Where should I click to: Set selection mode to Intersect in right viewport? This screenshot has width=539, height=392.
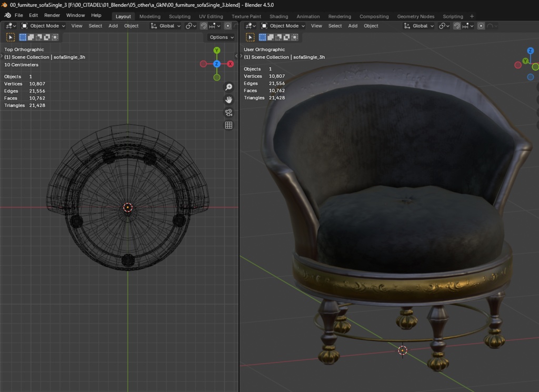[x=295, y=37]
